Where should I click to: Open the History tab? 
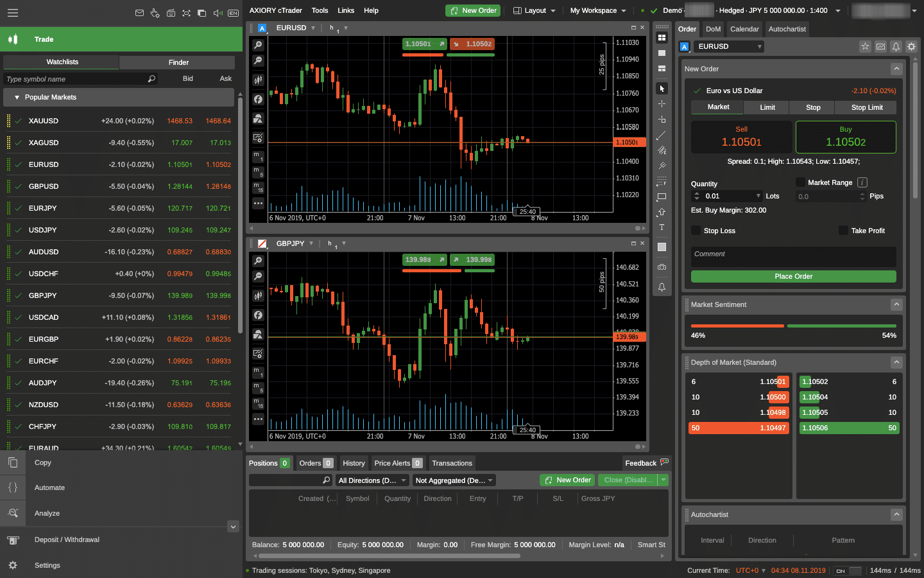[x=354, y=463]
